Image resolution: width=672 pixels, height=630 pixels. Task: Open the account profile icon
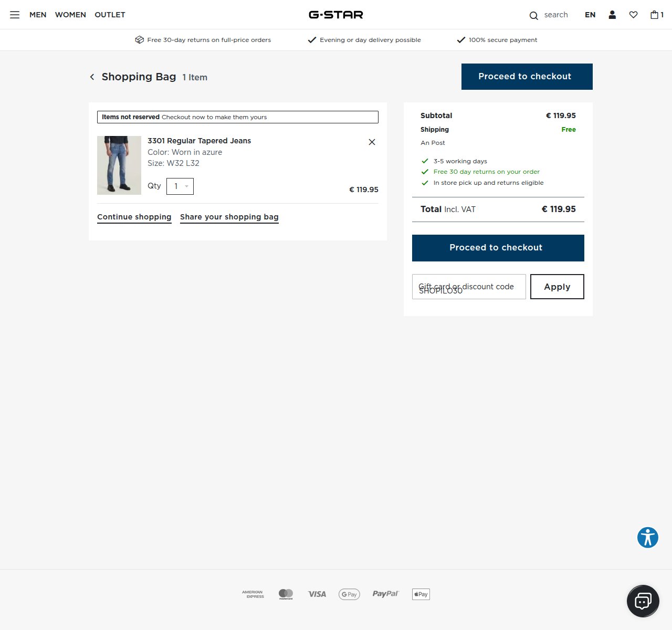[612, 15]
